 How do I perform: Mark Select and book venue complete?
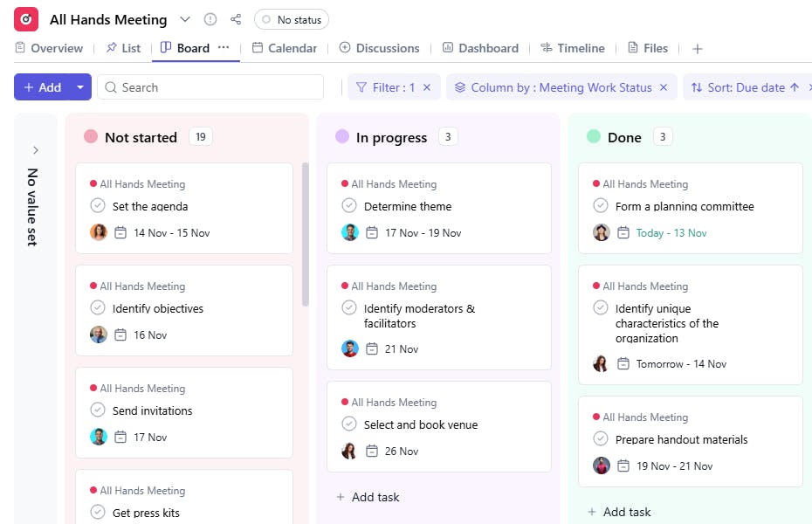(349, 424)
